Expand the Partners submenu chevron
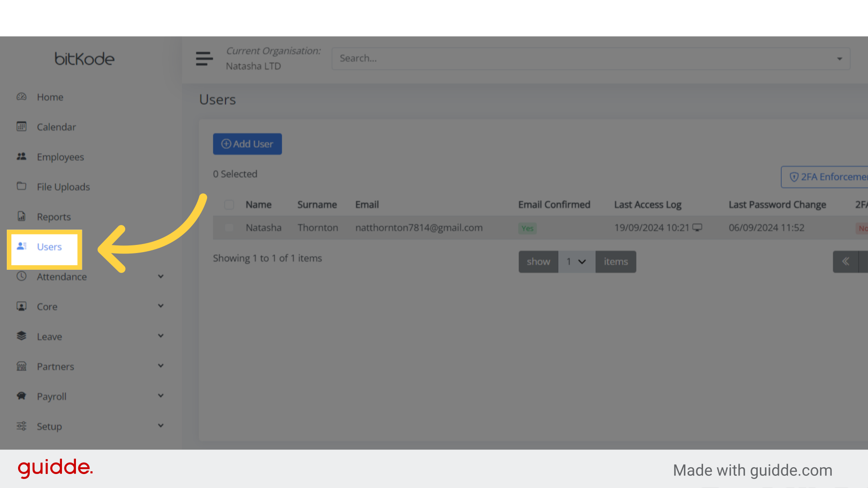868x488 pixels. [x=160, y=366]
